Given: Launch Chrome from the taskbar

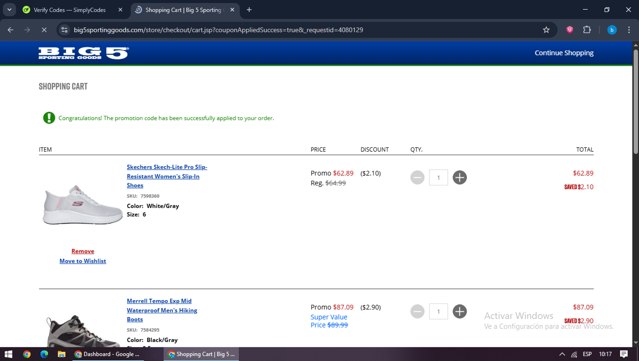Looking at the screenshot, I should click(x=26, y=354).
